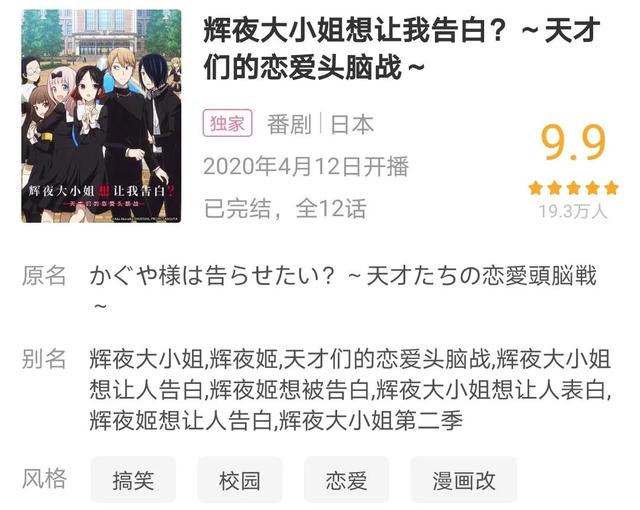
Task: Click the Japanese original name text
Action: [x=343, y=288]
